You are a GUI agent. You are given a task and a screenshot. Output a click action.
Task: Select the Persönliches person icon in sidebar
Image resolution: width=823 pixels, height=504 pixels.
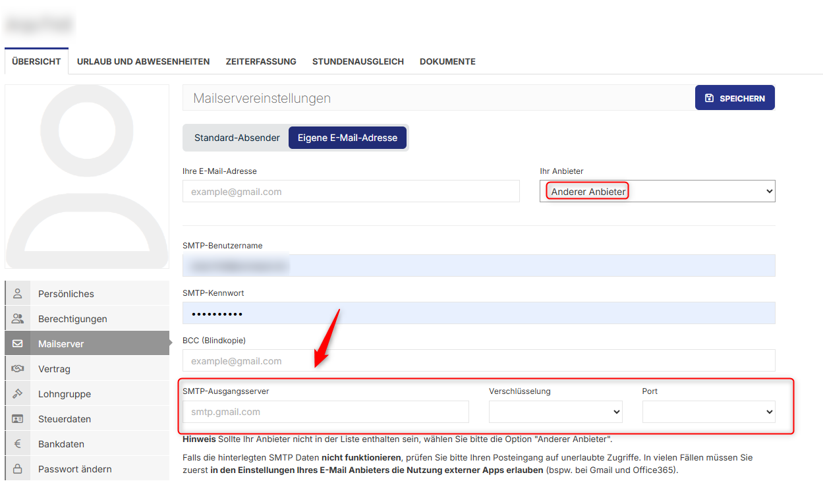pos(17,293)
